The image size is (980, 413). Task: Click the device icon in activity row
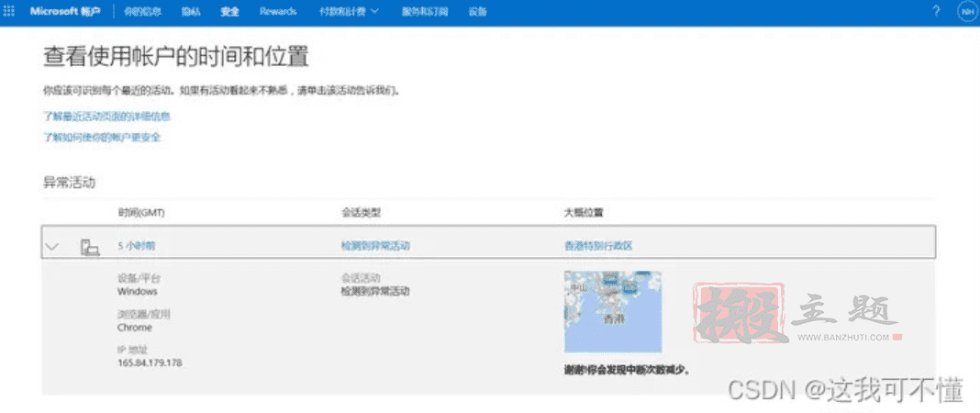coord(90,248)
